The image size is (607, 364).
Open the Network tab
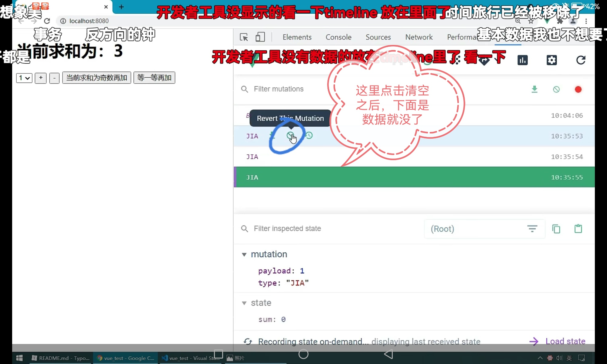(419, 37)
